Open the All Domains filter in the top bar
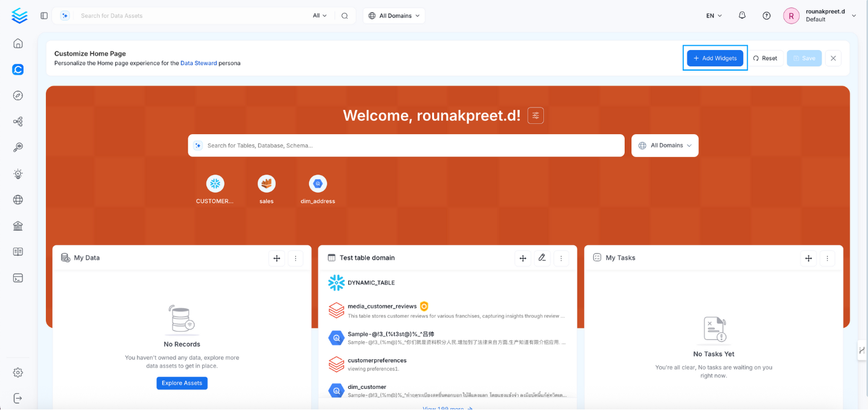The width and height of the screenshot is (868, 410). click(x=394, y=15)
